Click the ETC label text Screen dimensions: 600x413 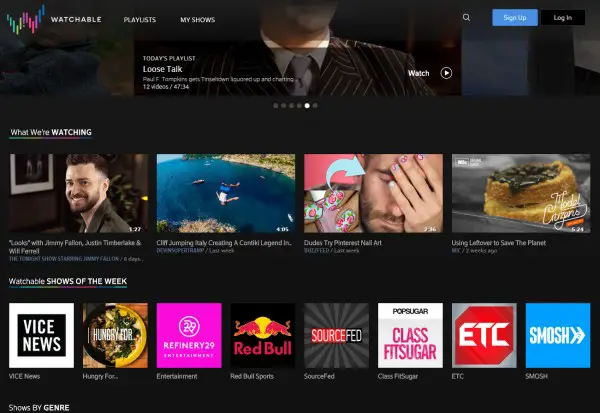[457, 376]
